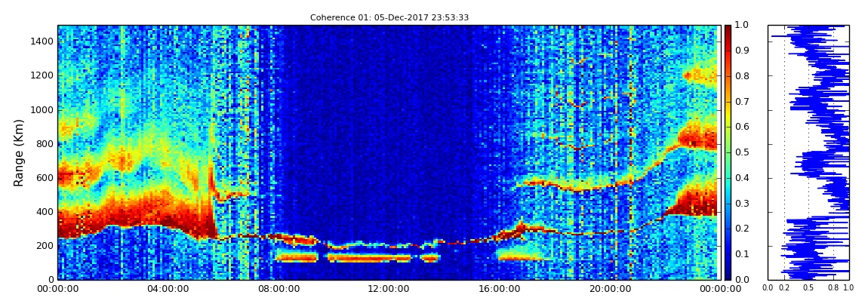868x307 pixels.
Task: Click the plot title "Coherence 01: 05-Dec-2017 23:53:33"
Action: (389, 17)
